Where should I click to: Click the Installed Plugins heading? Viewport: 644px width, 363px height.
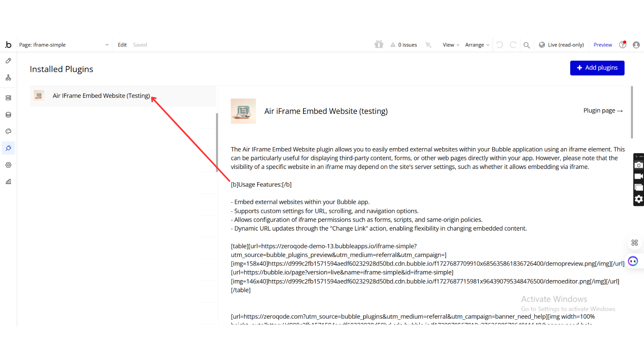tap(62, 69)
